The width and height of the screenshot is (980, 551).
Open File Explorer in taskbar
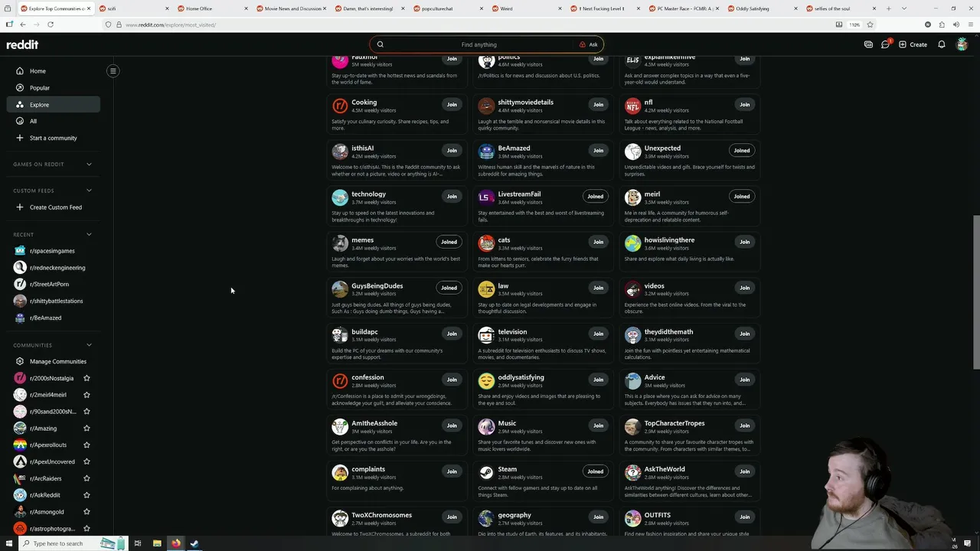click(x=157, y=543)
